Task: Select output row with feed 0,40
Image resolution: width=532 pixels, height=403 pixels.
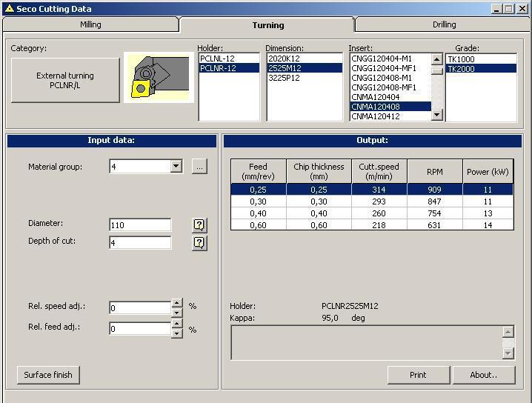Action: (372, 213)
